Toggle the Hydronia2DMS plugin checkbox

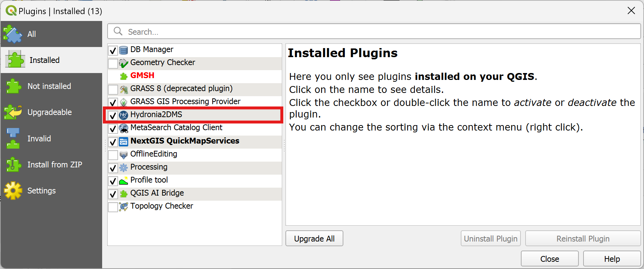[113, 115]
